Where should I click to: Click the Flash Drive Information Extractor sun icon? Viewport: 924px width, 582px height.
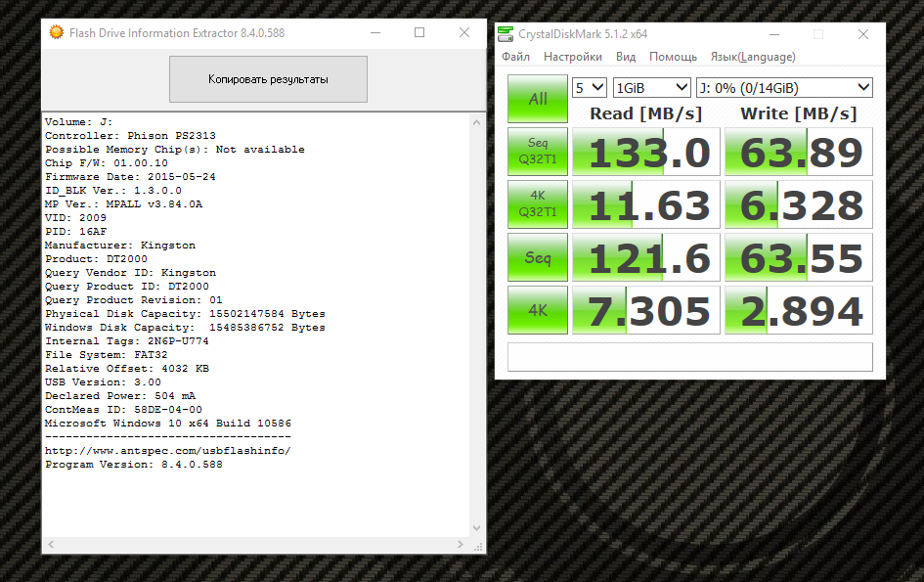point(56,32)
